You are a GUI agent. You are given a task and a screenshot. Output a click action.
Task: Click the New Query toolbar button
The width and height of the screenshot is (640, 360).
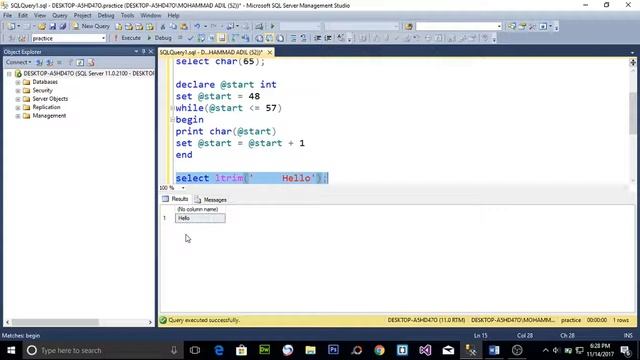91,26
